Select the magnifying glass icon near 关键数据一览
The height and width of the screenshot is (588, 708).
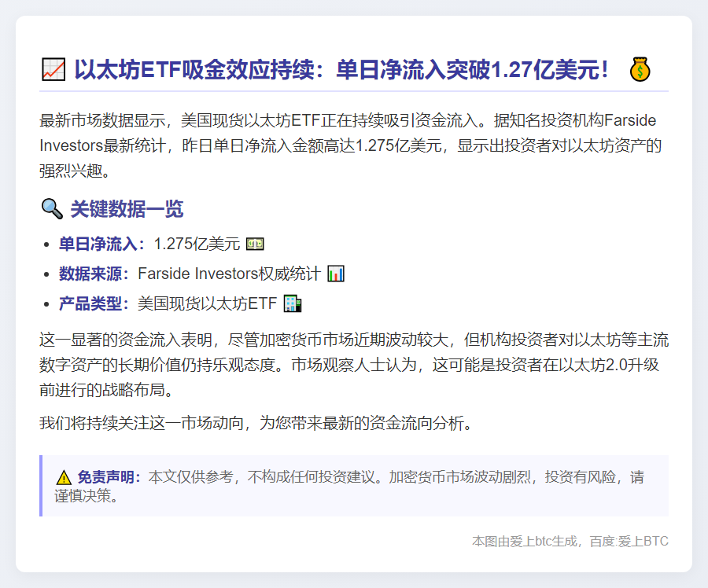click(x=52, y=207)
